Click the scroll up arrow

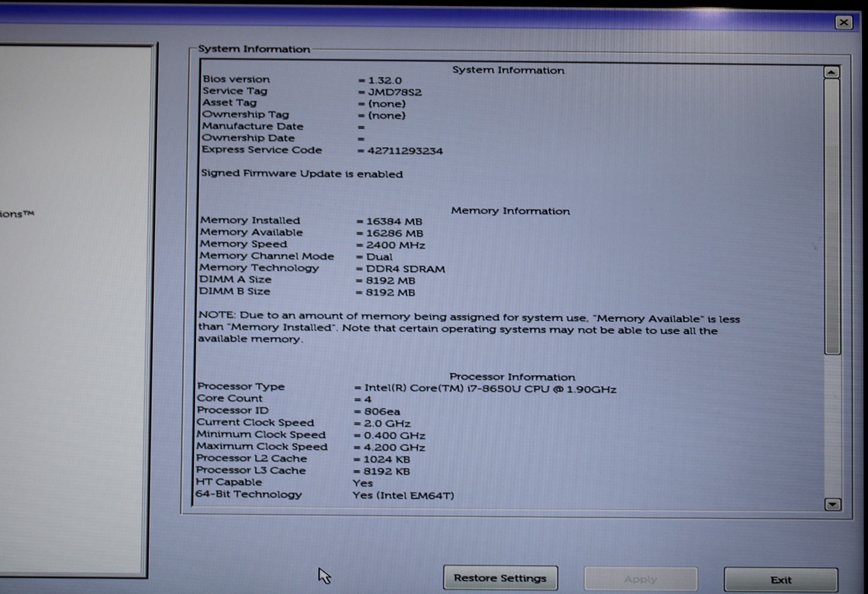point(831,72)
